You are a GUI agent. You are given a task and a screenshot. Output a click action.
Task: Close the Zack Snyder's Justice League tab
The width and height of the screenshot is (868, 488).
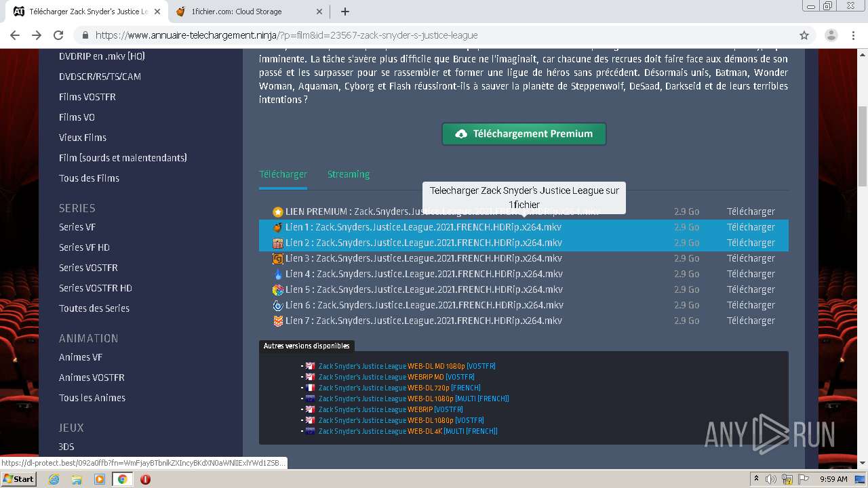pos(157,12)
